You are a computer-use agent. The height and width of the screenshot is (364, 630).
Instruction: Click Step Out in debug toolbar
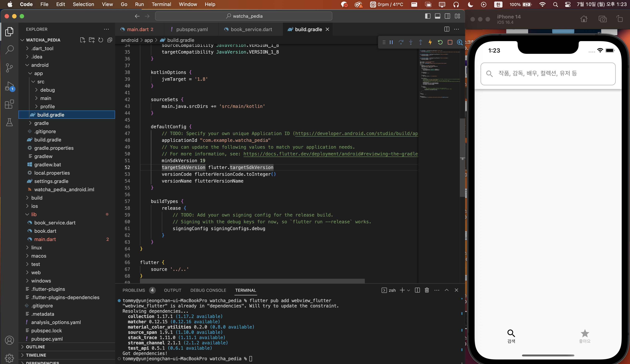[420, 42]
